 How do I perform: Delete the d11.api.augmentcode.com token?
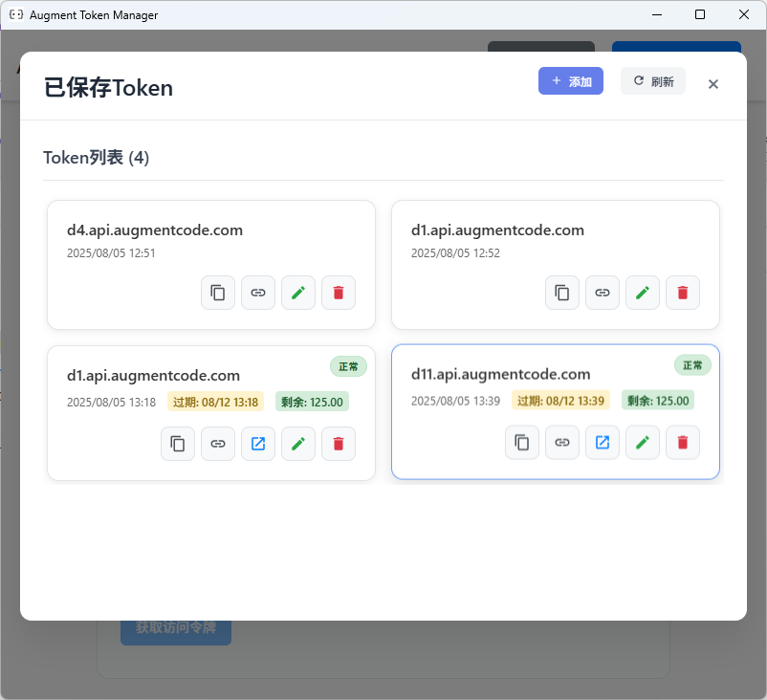point(683,442)
